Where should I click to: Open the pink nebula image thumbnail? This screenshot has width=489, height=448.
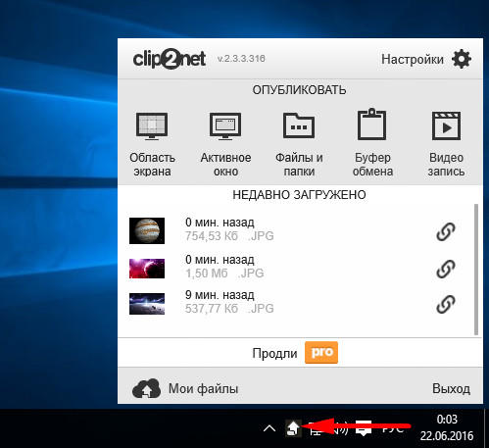147,269
